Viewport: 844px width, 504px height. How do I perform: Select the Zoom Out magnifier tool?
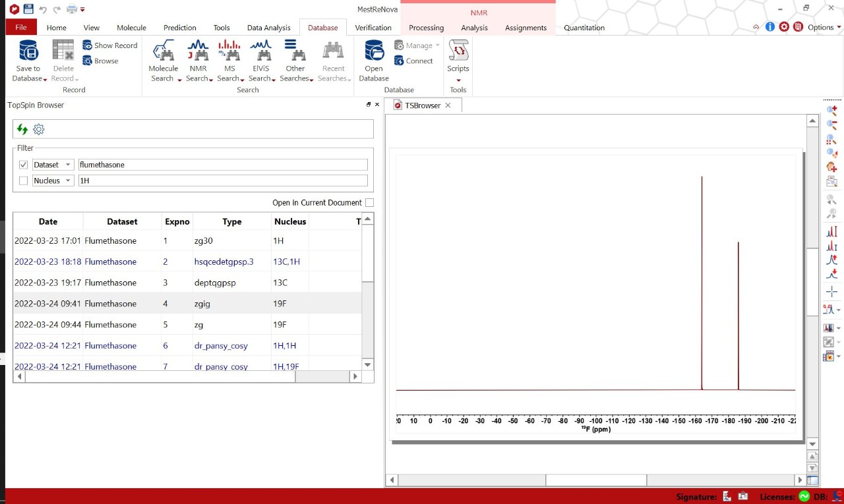tap(831, 125)
